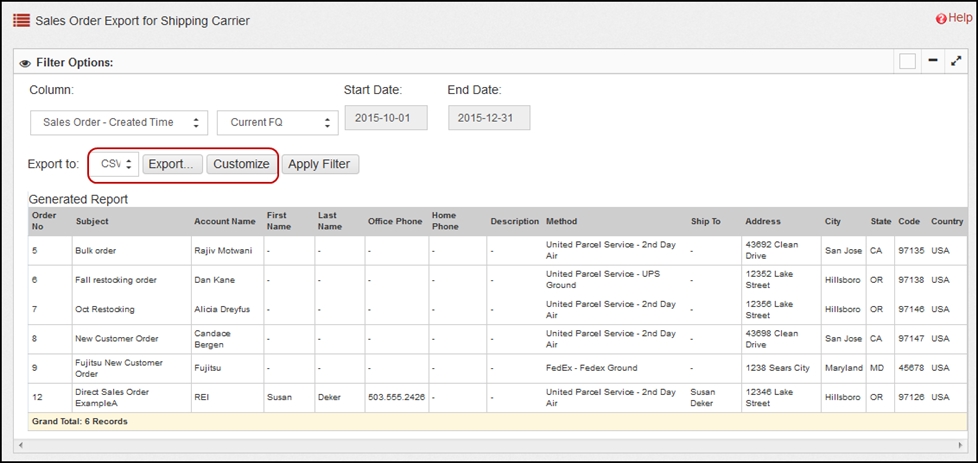Toggle the eye icon next to Filter Options
The height and width of the screenshot is (463, 978).
click(x=25, y=63)
